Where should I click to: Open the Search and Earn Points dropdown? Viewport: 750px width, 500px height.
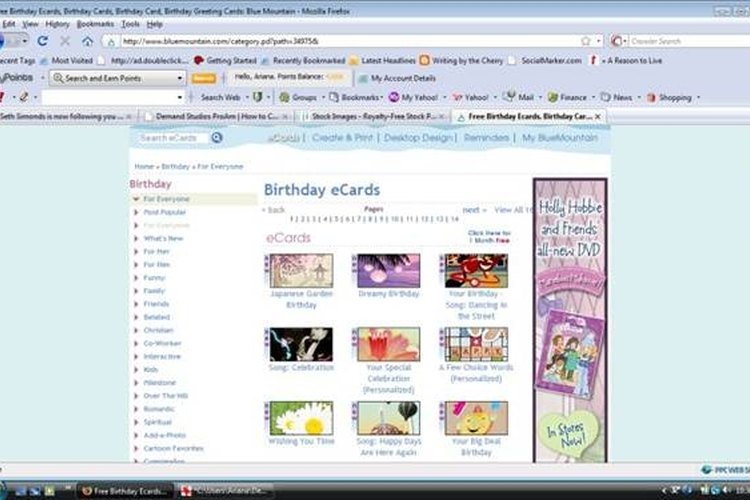click(x=179, y=78)
